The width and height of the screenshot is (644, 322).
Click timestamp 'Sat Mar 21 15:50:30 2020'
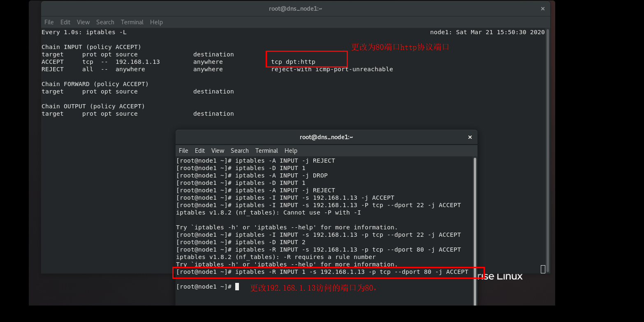click(x=500, y=32)
